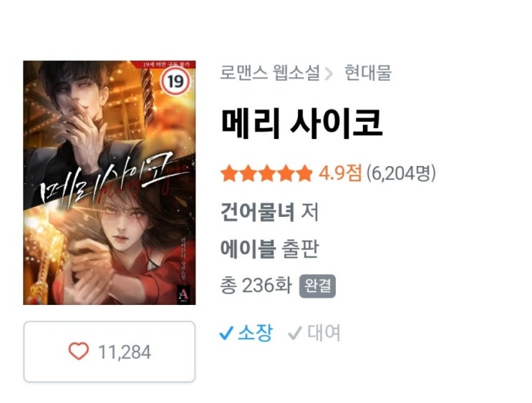Click the gray checkmark next to 대여
This screenshot has width=532, height=403.
tap(295, 333)
